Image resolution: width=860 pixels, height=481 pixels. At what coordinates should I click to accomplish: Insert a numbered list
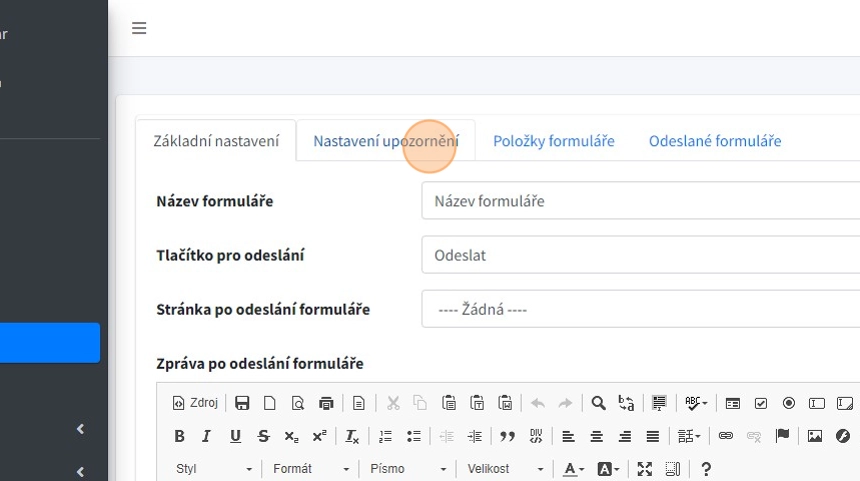386,436
